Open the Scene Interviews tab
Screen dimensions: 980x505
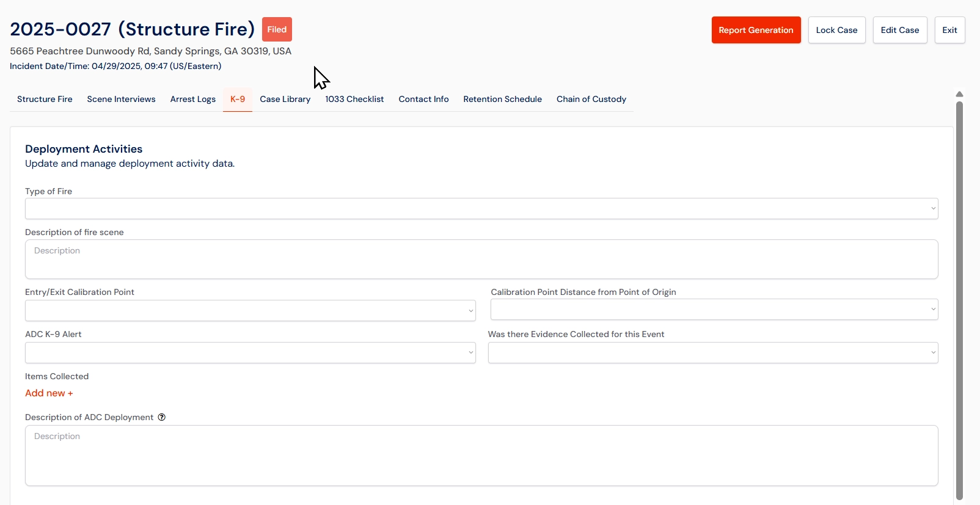[121, 99]
